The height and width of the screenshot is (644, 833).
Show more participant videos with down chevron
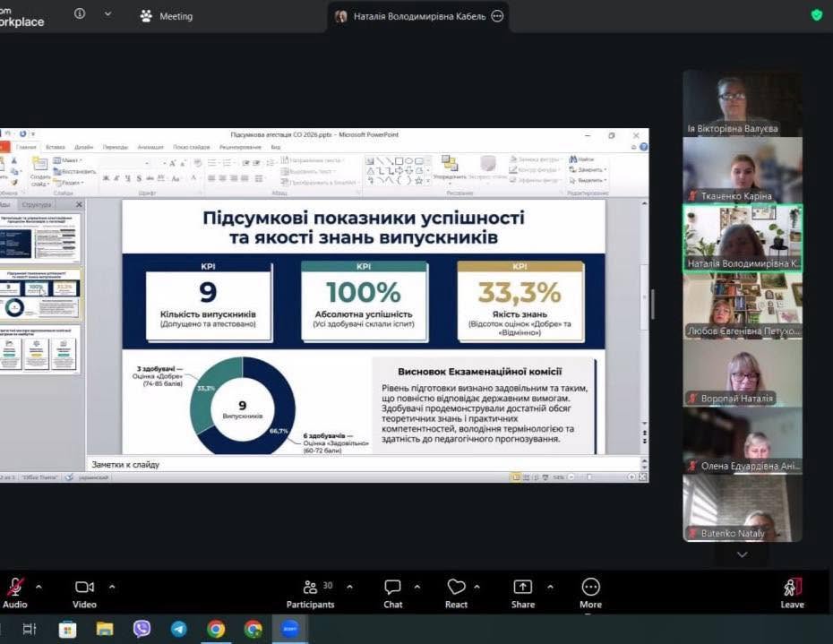click(743, 554)
